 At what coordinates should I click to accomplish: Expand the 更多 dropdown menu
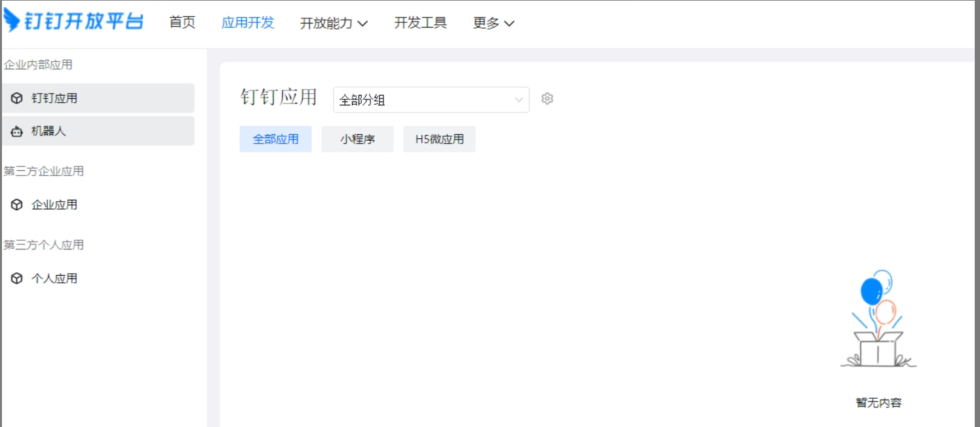click(494, 23)
